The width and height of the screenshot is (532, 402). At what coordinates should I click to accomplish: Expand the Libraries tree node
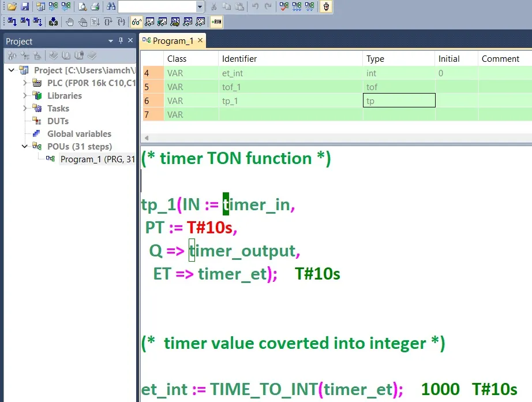pos(24,96)
